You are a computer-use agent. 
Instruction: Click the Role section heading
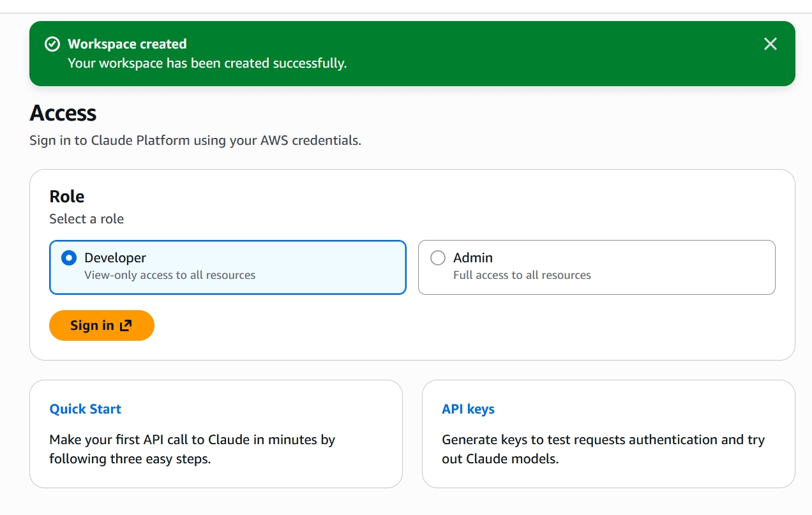(x=67, y=196)
